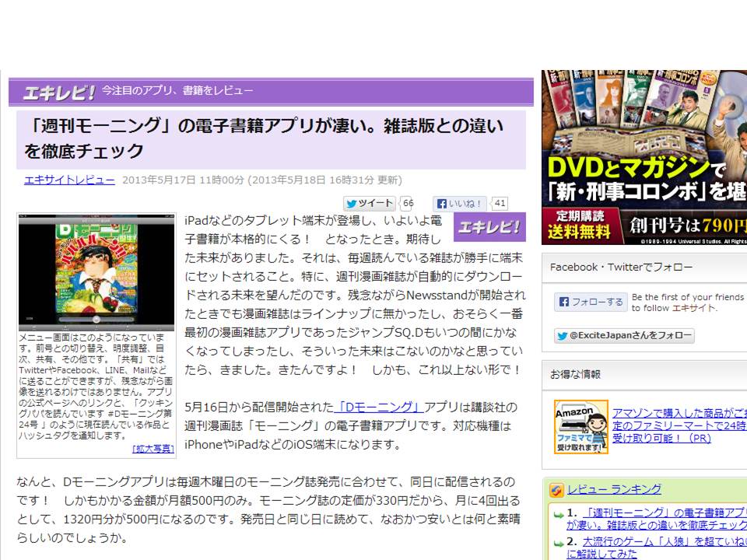747x560 pixels.
Task: Open the Amazon ファミリーマート PR link
Action: tap(679, 425)
